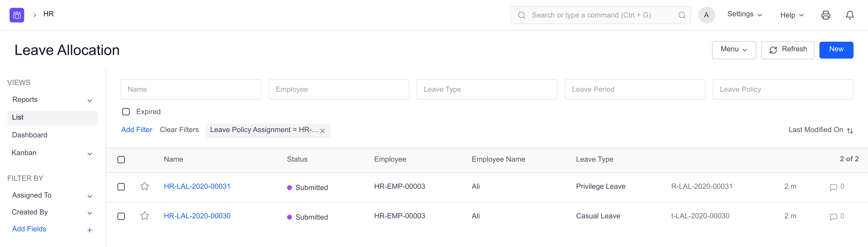Expand the Settings dropdown

[745, 14]
